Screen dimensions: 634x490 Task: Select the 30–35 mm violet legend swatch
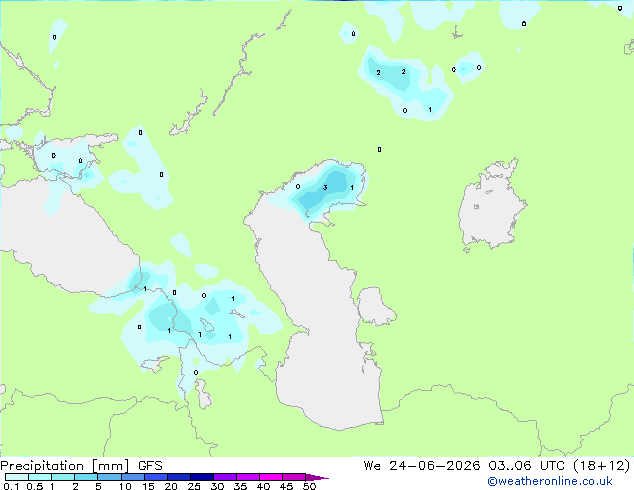click(x=225, y=477)
